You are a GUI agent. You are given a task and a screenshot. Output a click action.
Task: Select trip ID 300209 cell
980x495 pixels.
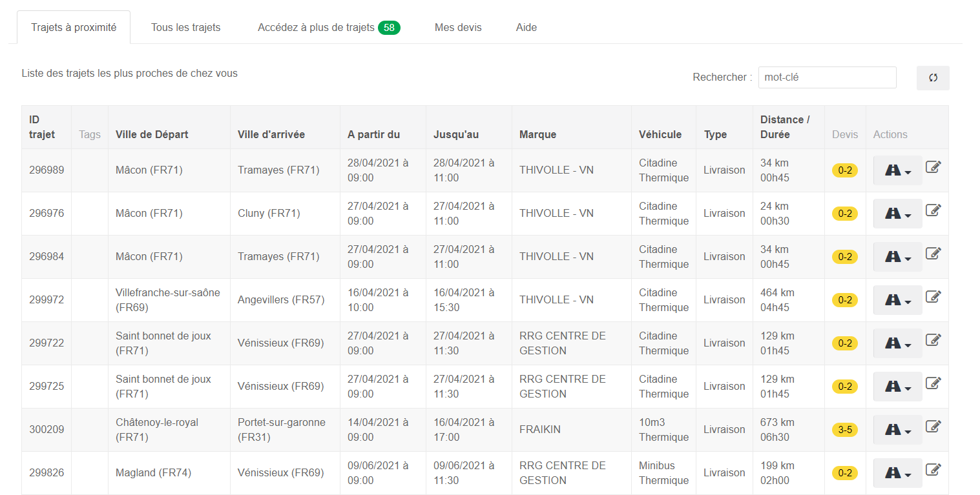[x=47, y=430]
